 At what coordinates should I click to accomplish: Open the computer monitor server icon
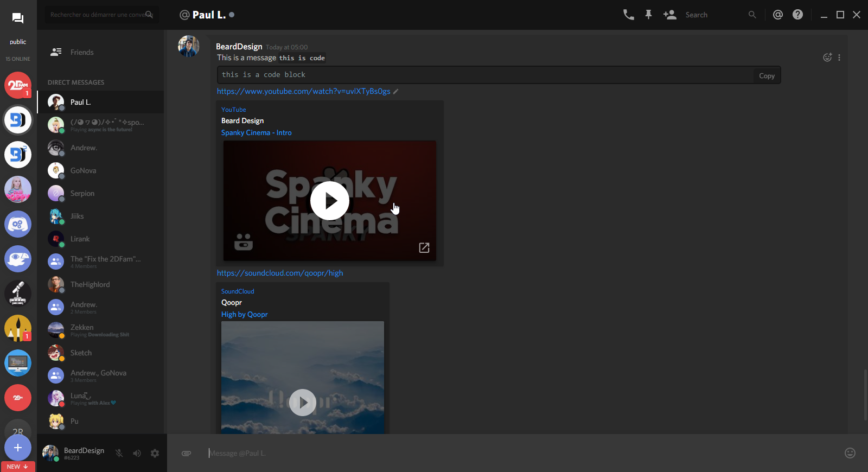pyautogui.click(x=18, y=363)
